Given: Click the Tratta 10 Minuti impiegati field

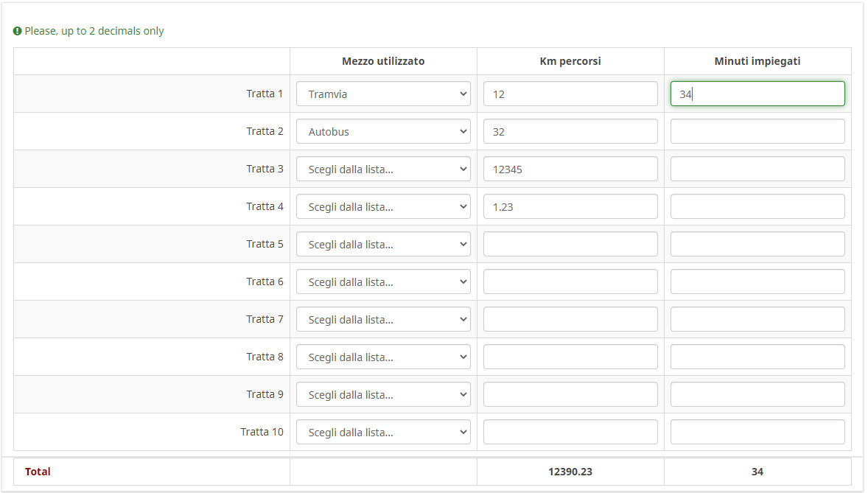Looking at the screenshot, I should point(757,432).
